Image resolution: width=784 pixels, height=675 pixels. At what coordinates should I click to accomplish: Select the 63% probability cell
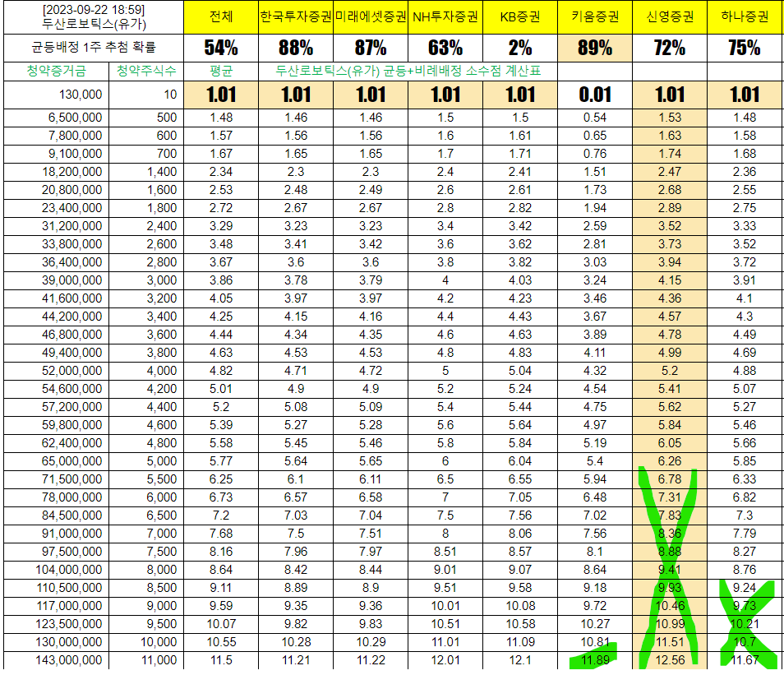pos(445,48)
